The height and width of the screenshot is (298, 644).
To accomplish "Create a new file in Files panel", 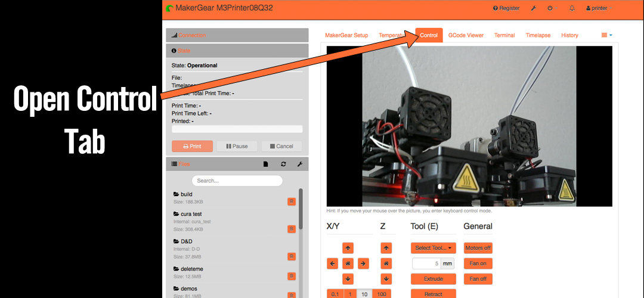I will tap(266, 164).
